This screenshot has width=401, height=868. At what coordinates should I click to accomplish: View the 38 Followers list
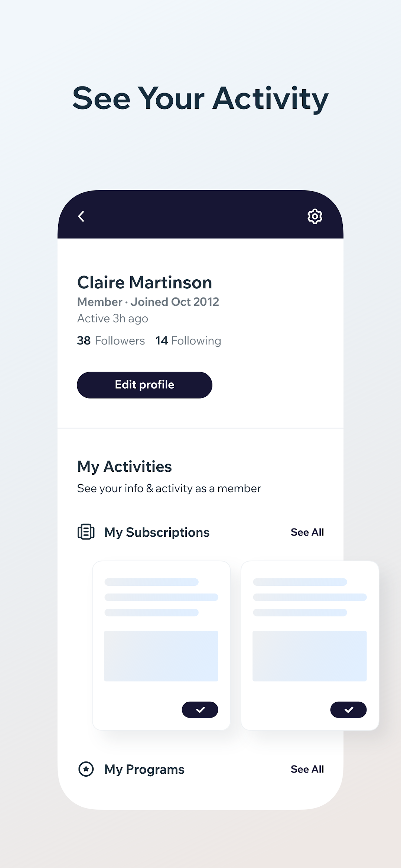point(111,341)
